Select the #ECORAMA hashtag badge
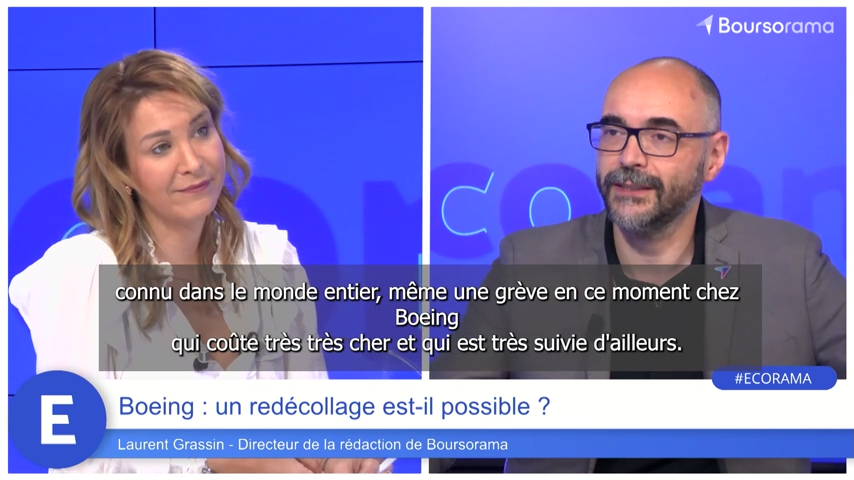 coord(773,378)
